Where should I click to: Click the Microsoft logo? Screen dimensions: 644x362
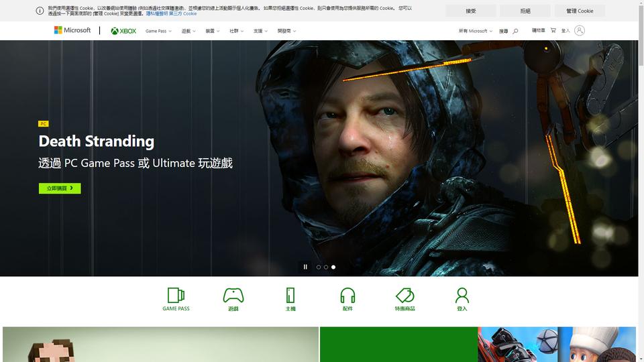pos(72,30)
